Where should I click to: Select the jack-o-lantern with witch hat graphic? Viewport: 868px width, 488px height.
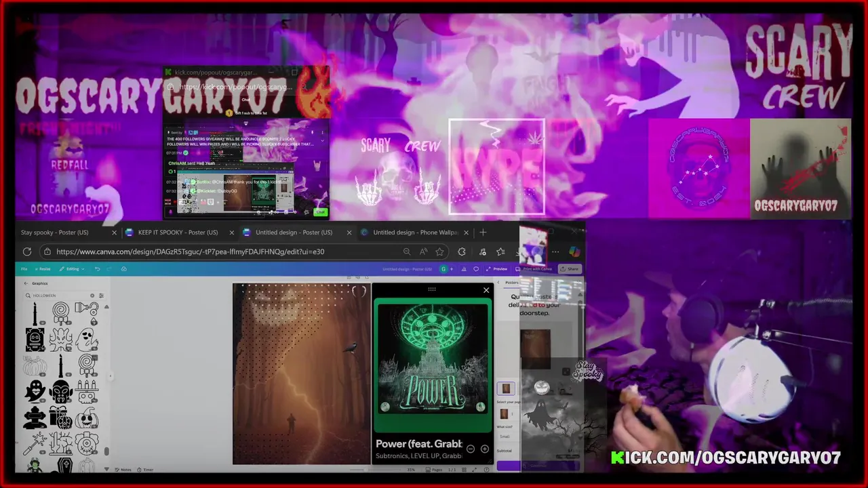point(87,418)
